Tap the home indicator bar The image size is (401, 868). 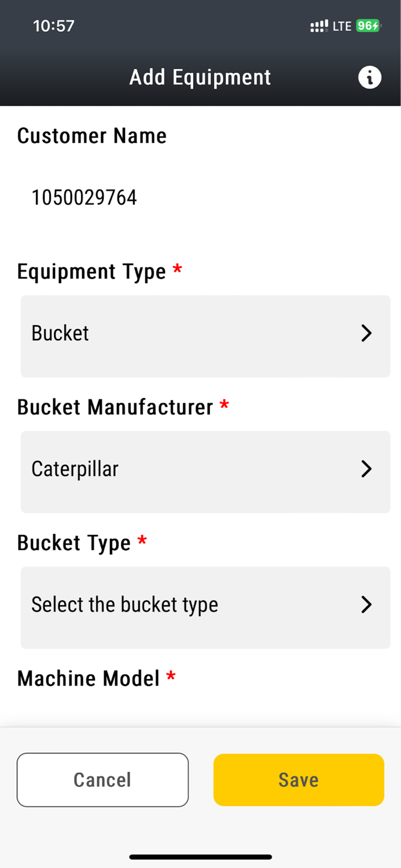tap(200, 857)
